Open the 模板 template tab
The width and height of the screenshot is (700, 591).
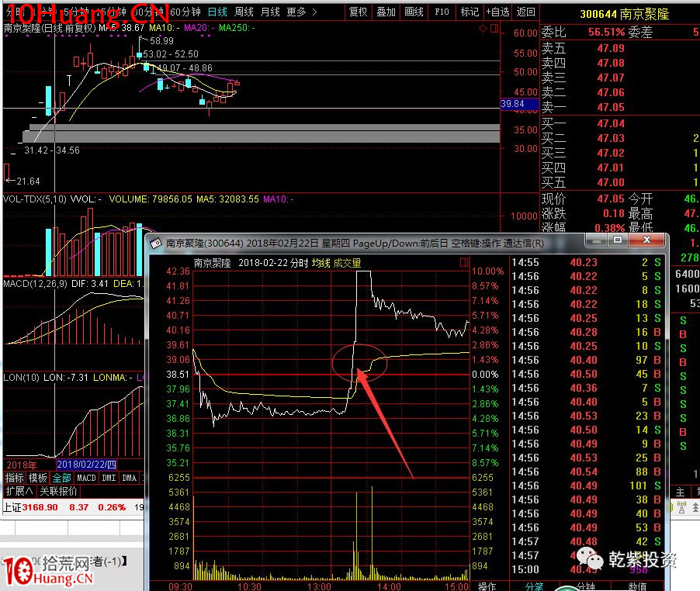pos(37,478)
